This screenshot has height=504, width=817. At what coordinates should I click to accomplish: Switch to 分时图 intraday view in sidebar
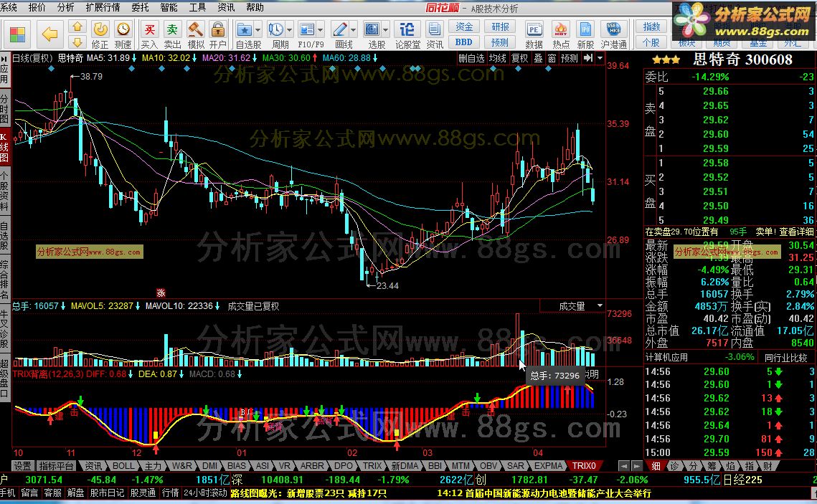coord(4,109)
